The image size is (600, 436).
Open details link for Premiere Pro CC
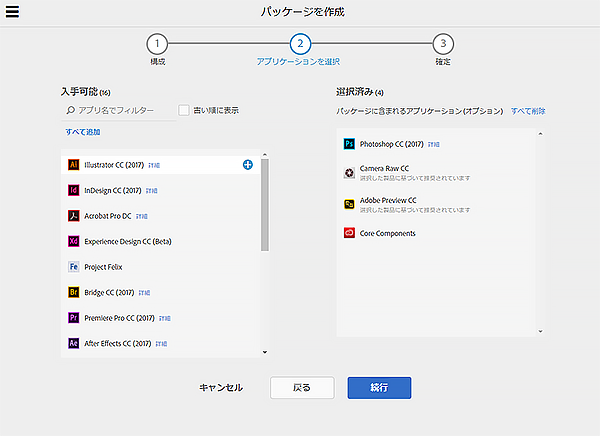point(165,318)
